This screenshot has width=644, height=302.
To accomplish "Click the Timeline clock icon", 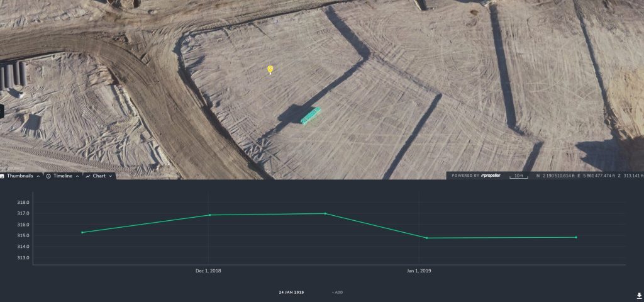I will (48, 176).
